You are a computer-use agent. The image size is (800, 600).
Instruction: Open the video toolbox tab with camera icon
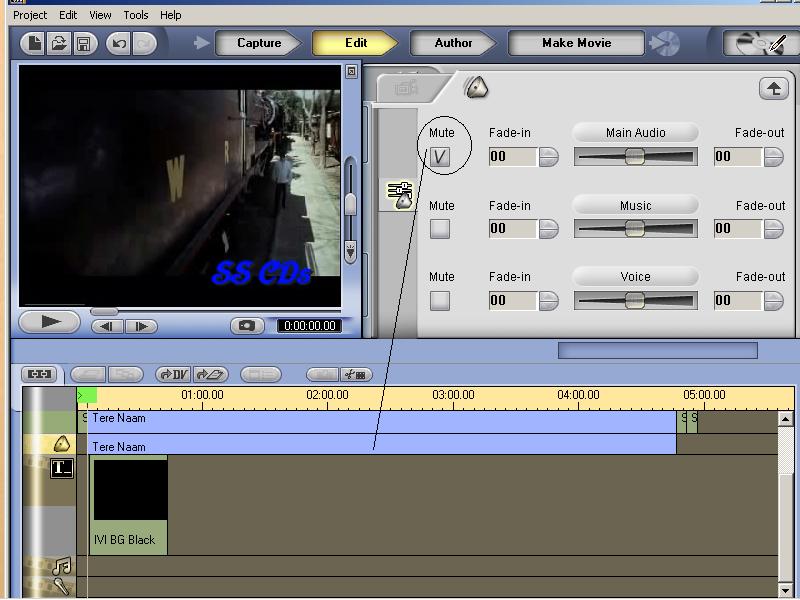pos(406,88)
